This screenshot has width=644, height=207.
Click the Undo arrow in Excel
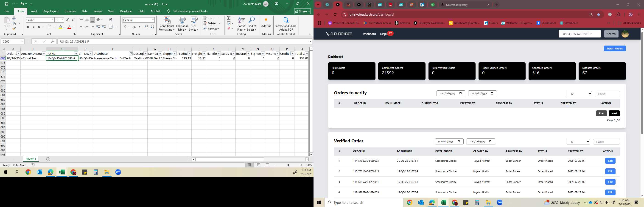pos(22,4)
